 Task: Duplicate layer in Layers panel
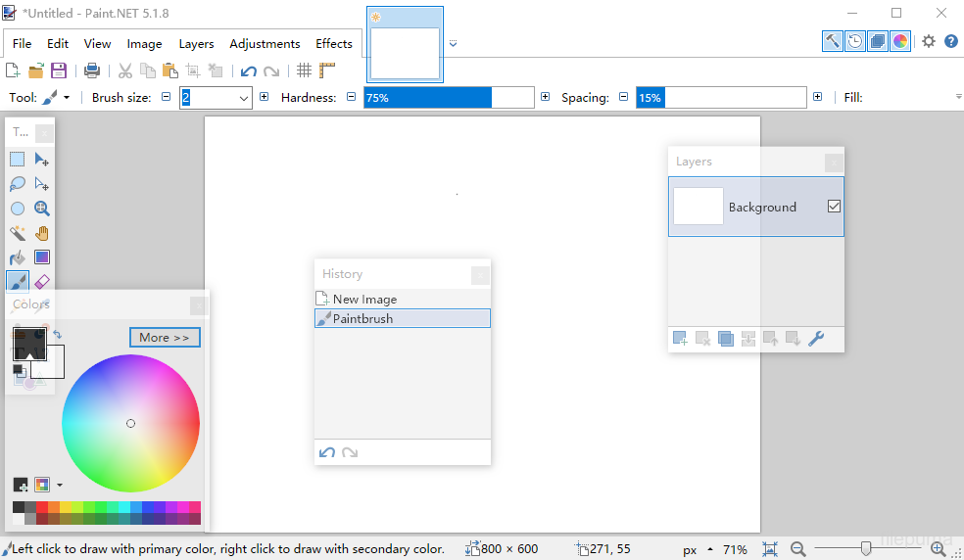[x=726, y=338]
